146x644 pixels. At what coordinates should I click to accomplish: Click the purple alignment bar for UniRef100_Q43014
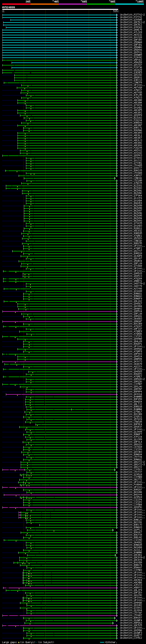pyautogui.click(x=62, y=394)
